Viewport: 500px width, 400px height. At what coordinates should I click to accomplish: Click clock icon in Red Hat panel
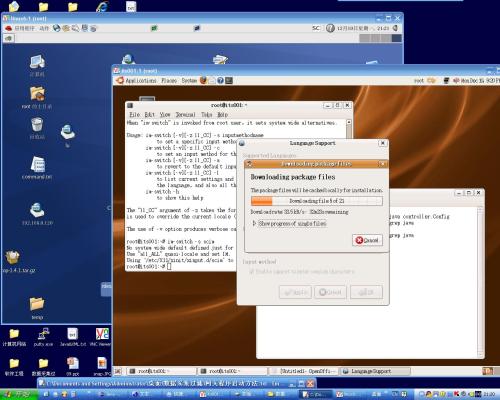point(330,28)
